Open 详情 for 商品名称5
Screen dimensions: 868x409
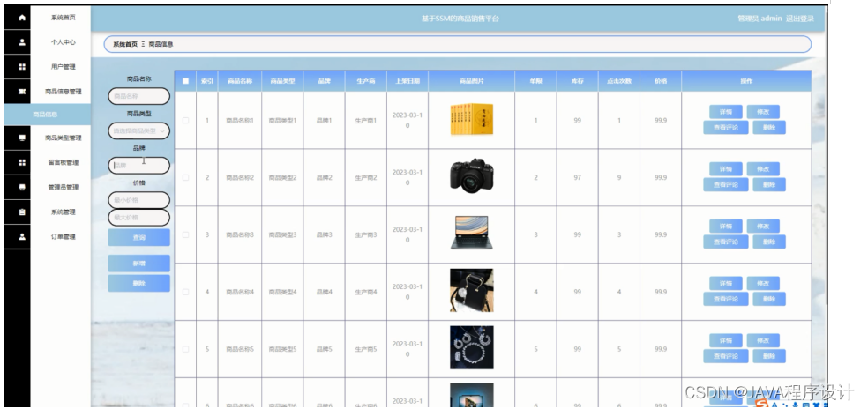pyautogui.click(x=726, y=340)
